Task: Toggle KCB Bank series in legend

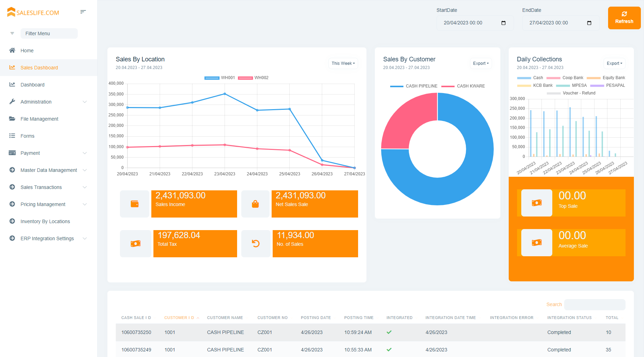Action: [535, 85]
